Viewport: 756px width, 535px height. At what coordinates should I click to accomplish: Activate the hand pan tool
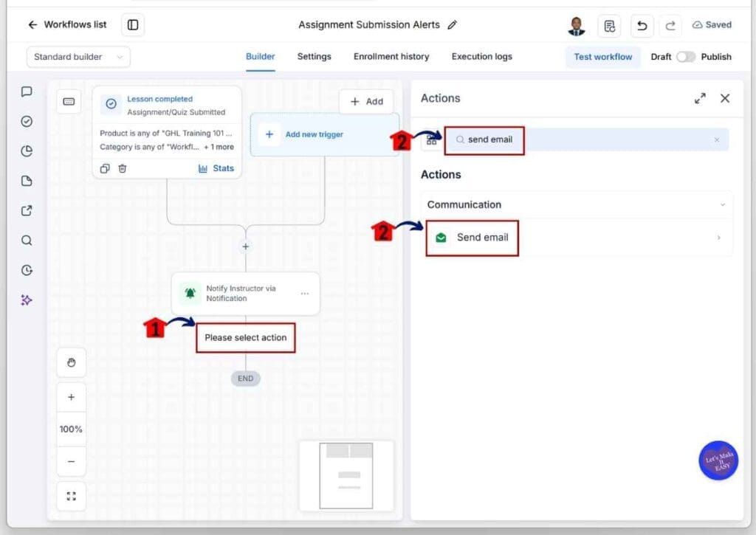coord(72,362)
